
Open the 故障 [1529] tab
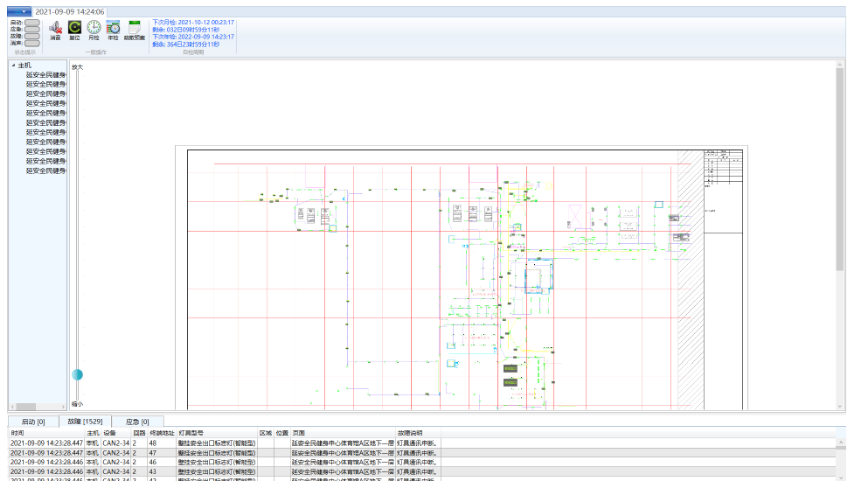point(85,422)
